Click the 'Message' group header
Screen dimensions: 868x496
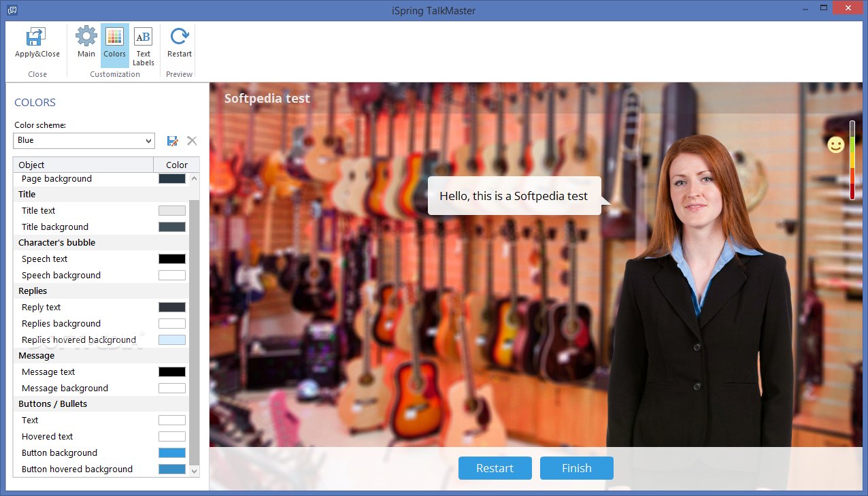101,356
